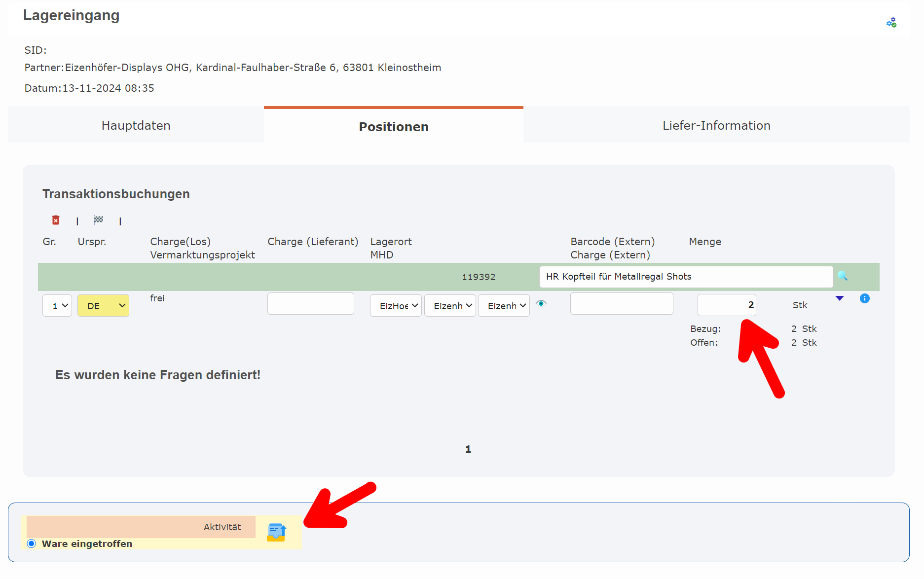Open the yellow 'DE' origin dropdown

[103, 305]
